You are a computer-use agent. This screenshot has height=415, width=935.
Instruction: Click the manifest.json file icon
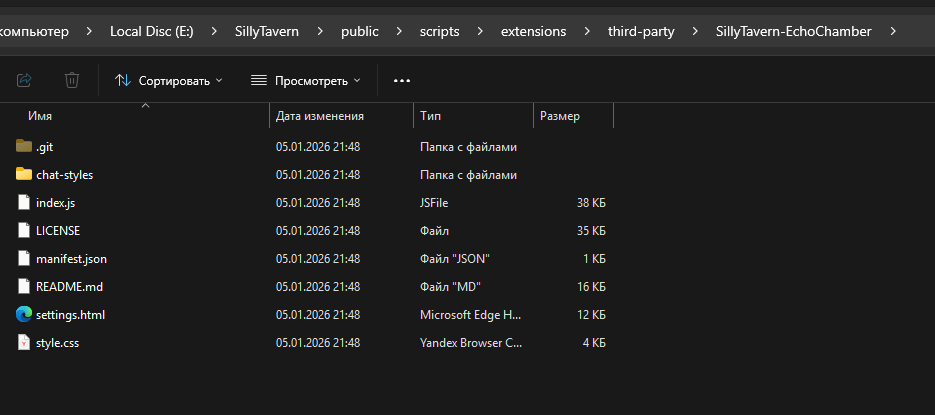click(25, 258)
